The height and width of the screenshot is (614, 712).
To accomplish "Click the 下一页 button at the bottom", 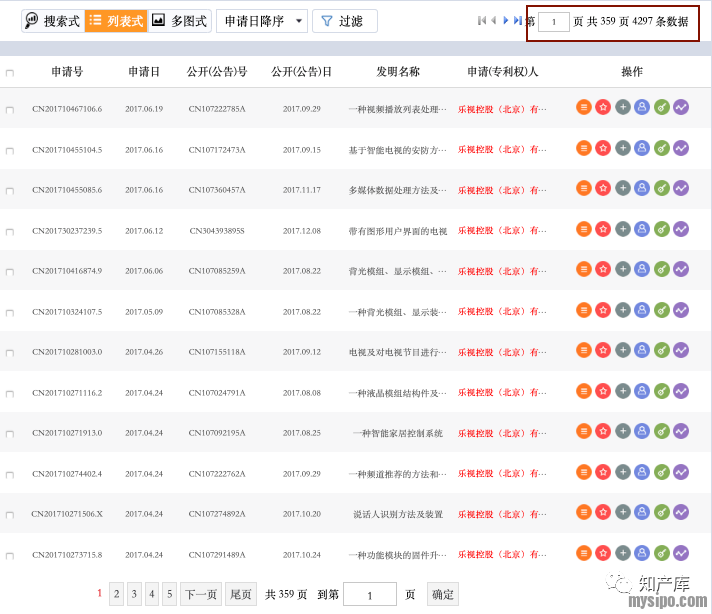I will click(x=201, y=594).
